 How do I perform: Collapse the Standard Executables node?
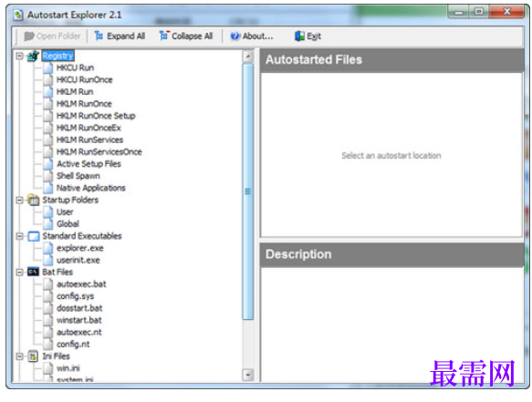point(20,236)
